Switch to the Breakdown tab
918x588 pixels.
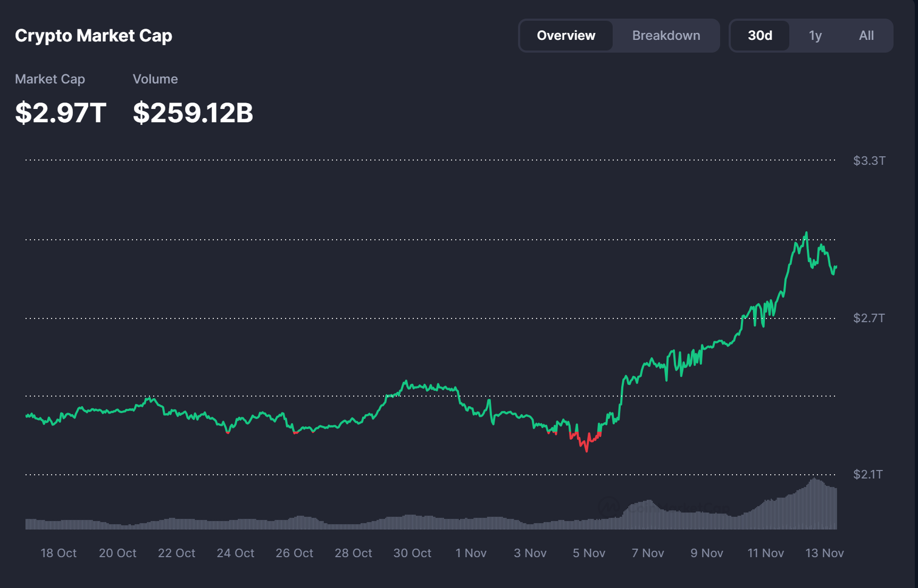tap(666, 36)
